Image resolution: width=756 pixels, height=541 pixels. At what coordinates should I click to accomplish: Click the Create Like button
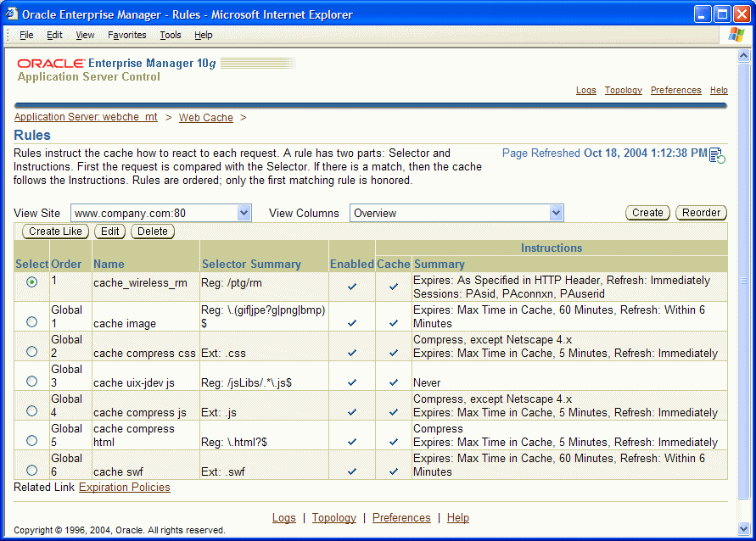tap(55, 231)
